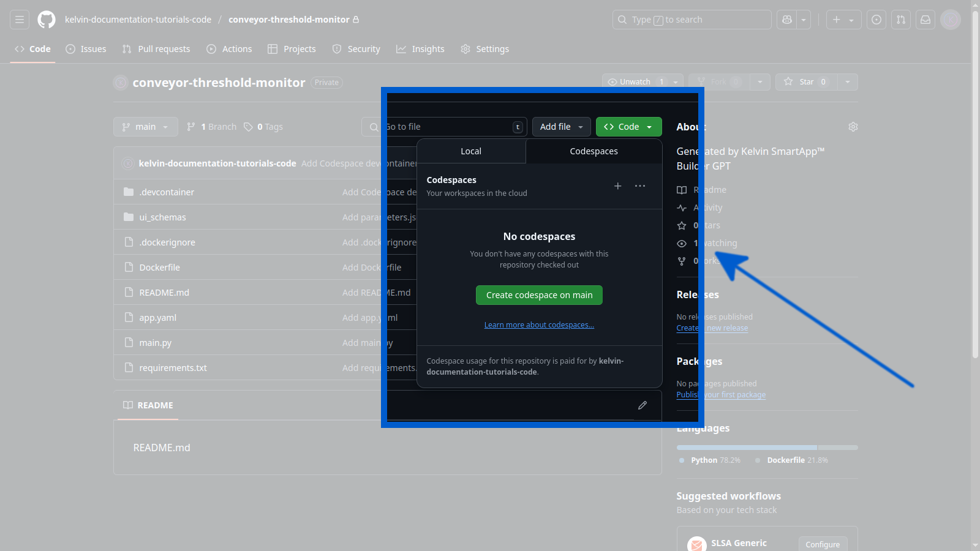Edit the README with the pencil icon
The width and height of the screenshot is (980, 551).
[x=643, y=405]
